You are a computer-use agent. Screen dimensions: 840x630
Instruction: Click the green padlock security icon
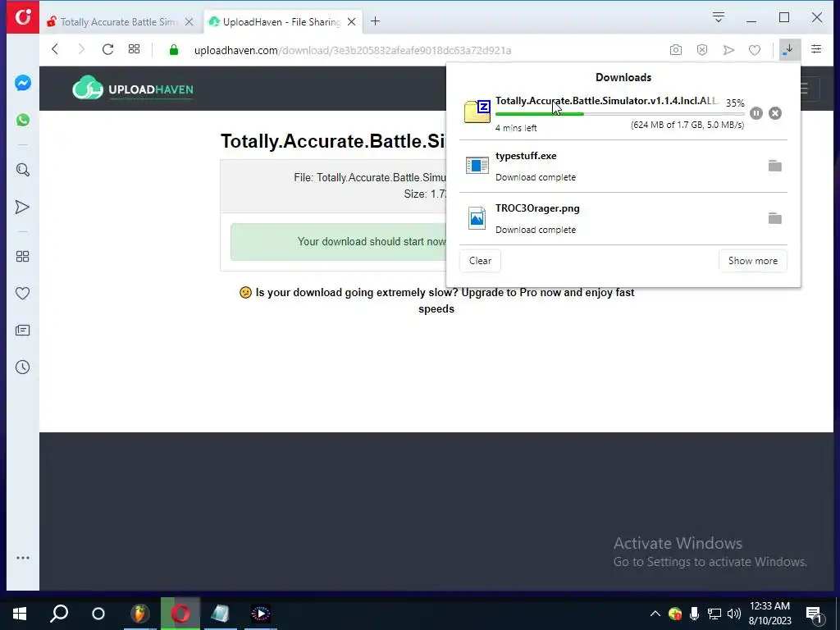(174, 50)
